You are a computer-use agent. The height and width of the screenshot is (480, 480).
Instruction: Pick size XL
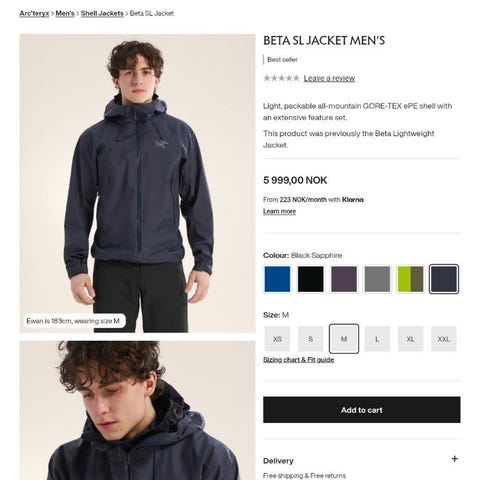point(411,339)
